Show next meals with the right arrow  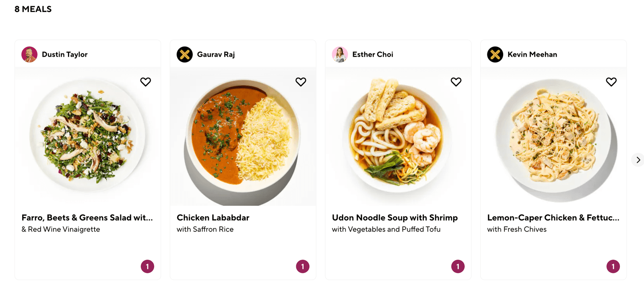(638, 160)
